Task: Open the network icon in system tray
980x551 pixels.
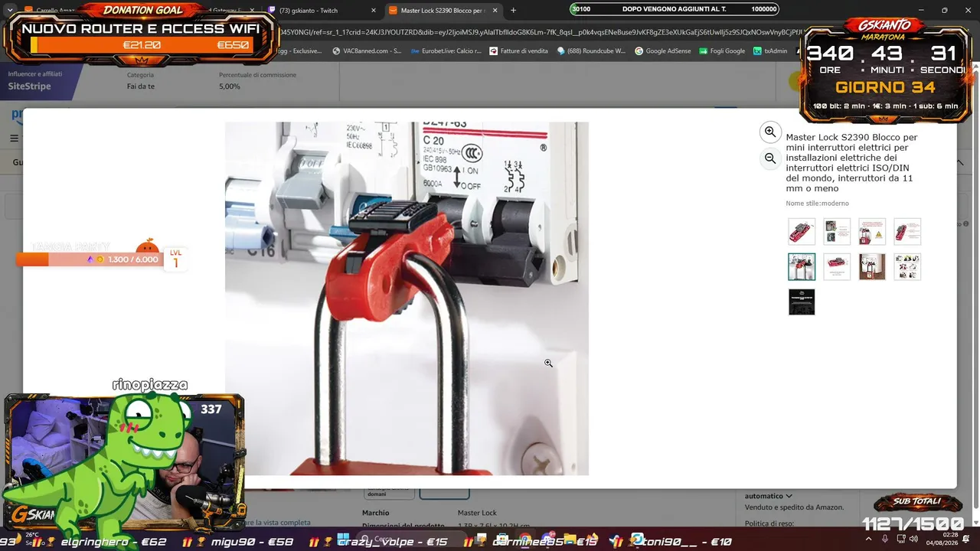Action: [901, 539]
